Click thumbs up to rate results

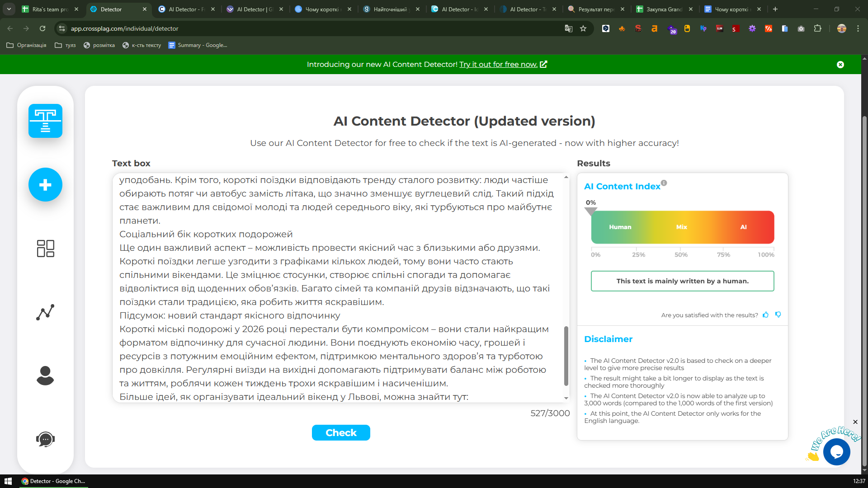[x=765, y=315]
